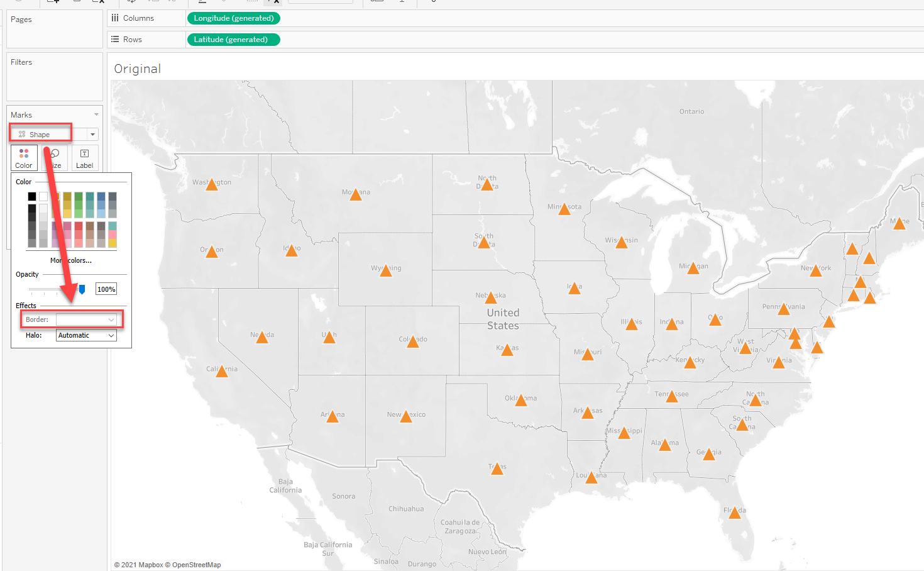The height and width of the screenshot is (571, 924).
Task: Click the Original sheet title
Action: point(137,69)
